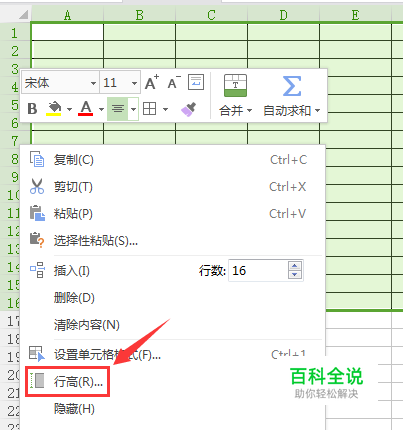Increase row count with up spinner
403x430 pixels.
click(295, 266)
